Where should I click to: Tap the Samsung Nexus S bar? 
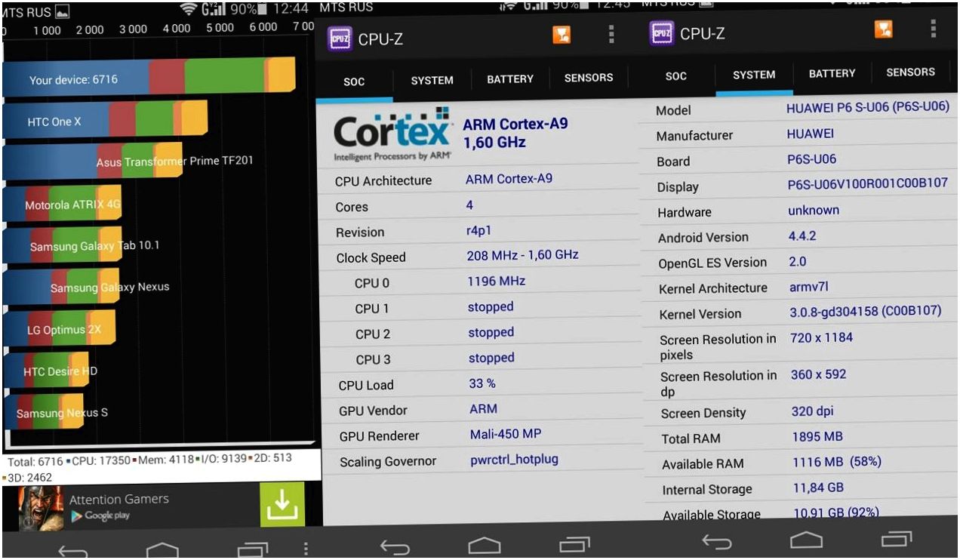43,411
